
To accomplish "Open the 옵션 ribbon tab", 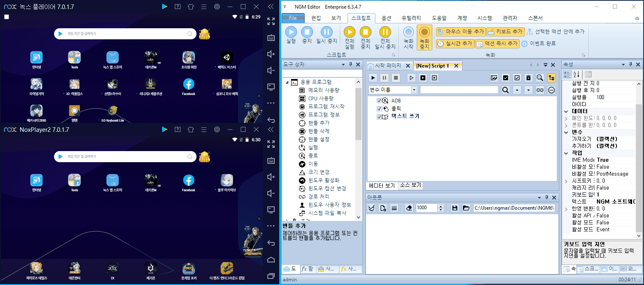I will tap(386, 18).
